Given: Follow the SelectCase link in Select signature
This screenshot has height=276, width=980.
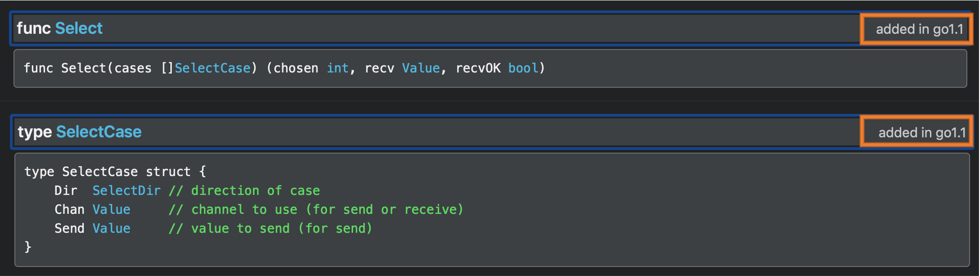Looking at the screenshot, I should [x=212, y=68].
